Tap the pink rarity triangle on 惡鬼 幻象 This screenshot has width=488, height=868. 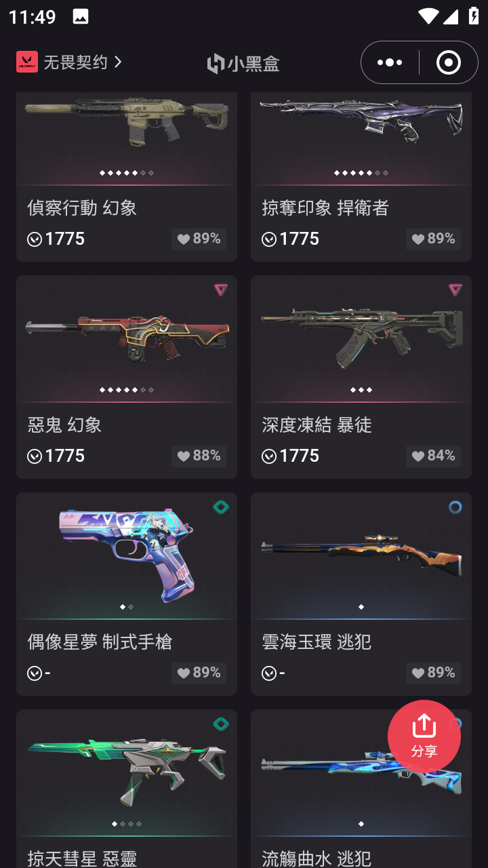point(220,290)
